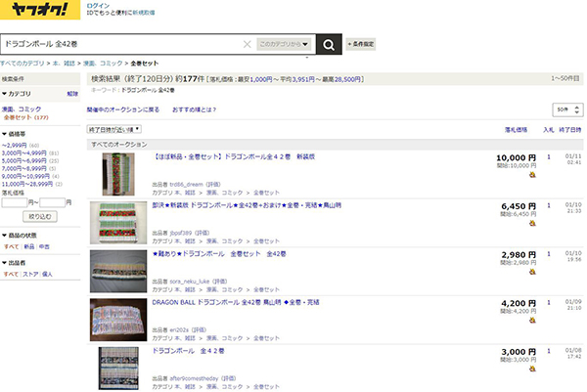587x392 pixels.
Task: Collapse the カテゴリ filter section
Action: click(x=17, y=94)
